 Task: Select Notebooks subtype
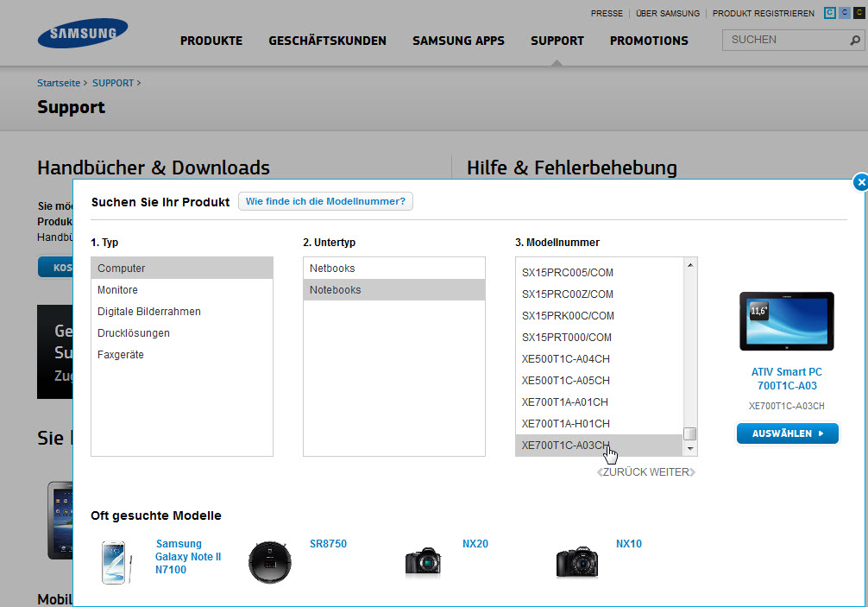tap(394, 289)
